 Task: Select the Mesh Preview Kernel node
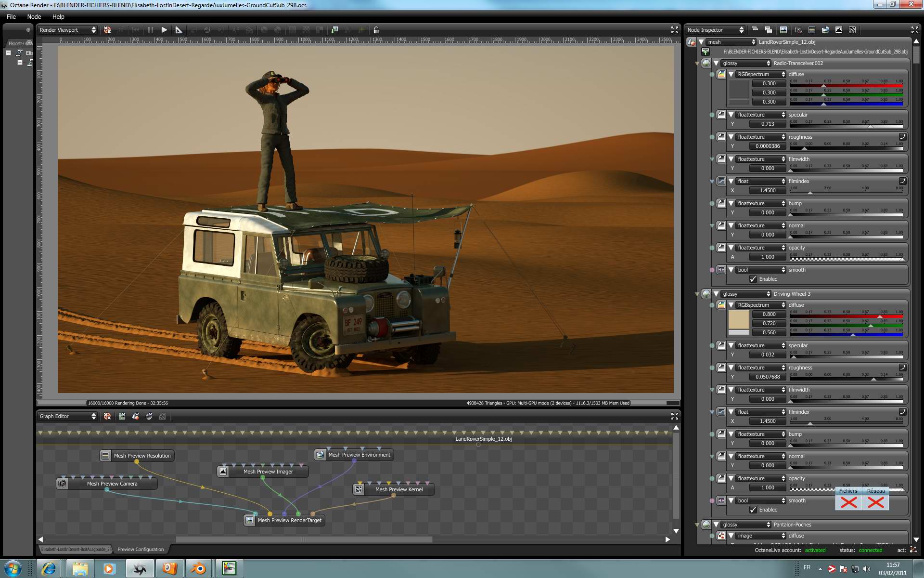click(x=398, y=489)
